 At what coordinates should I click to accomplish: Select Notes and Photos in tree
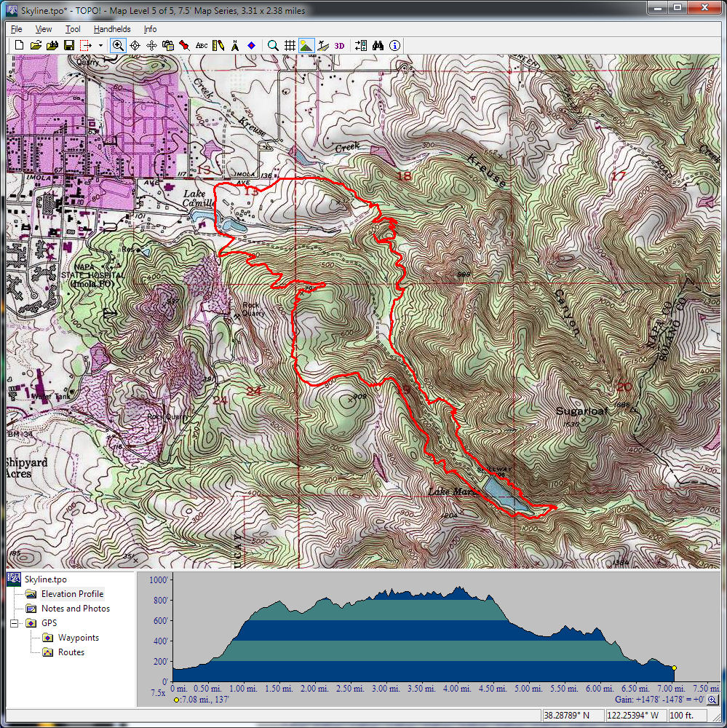pos(76,609)
